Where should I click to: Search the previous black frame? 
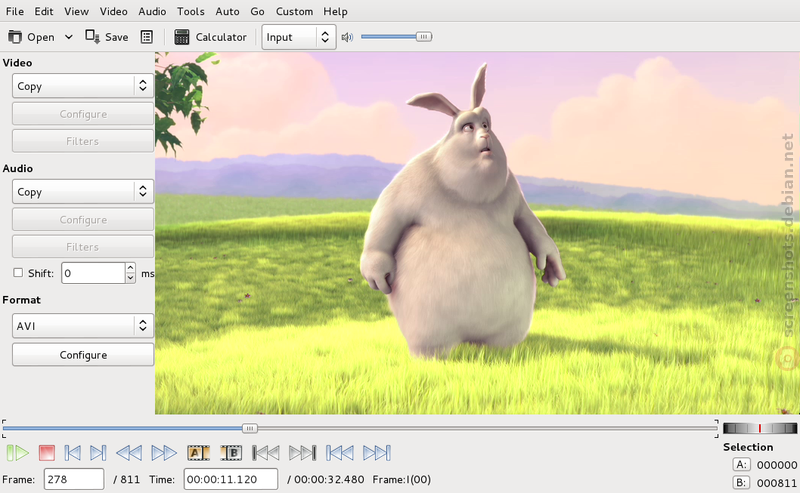click(266, 453)
